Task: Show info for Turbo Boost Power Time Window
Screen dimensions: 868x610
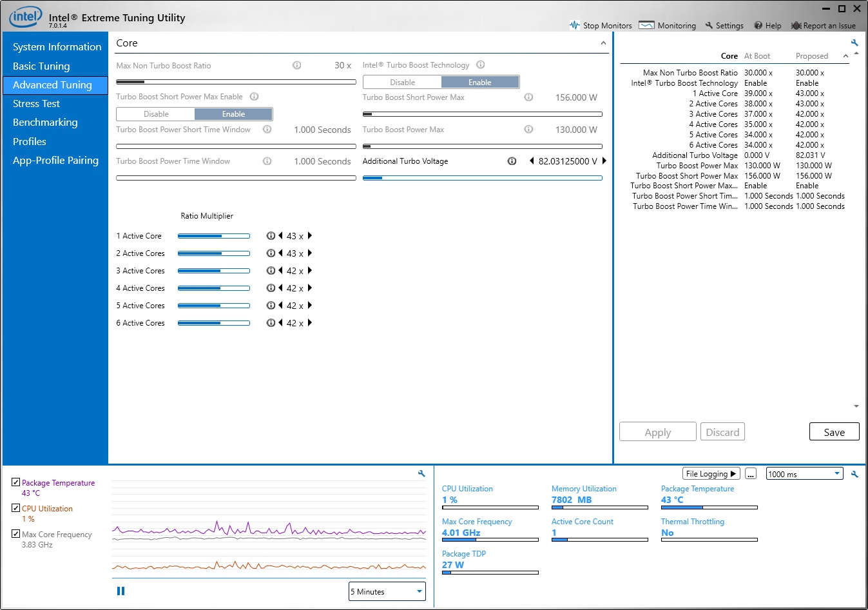Action: tap(267, 161)
